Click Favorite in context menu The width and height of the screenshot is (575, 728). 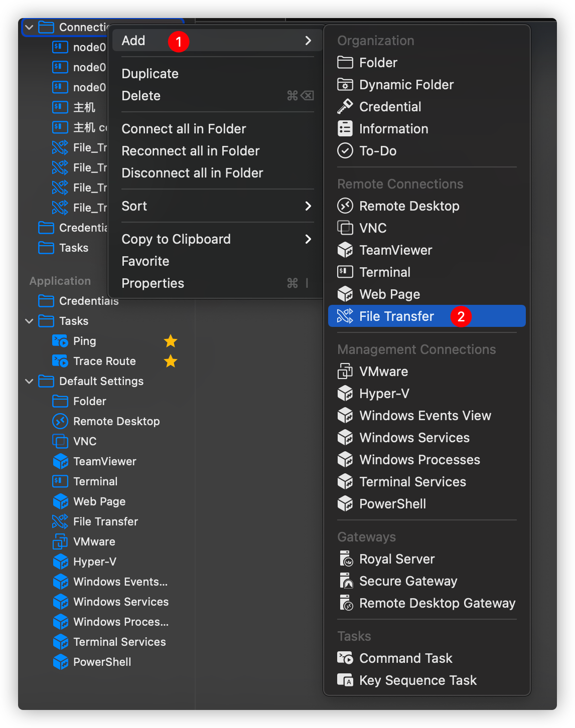(146, 261)
